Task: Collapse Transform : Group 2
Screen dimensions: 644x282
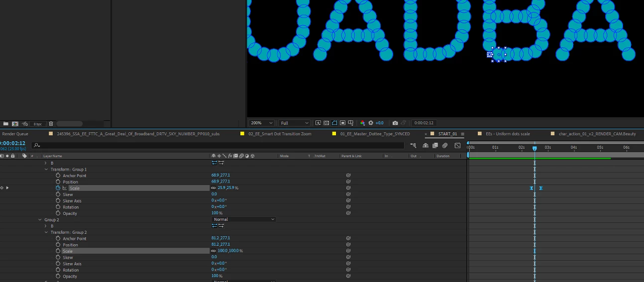Action: 46,232
